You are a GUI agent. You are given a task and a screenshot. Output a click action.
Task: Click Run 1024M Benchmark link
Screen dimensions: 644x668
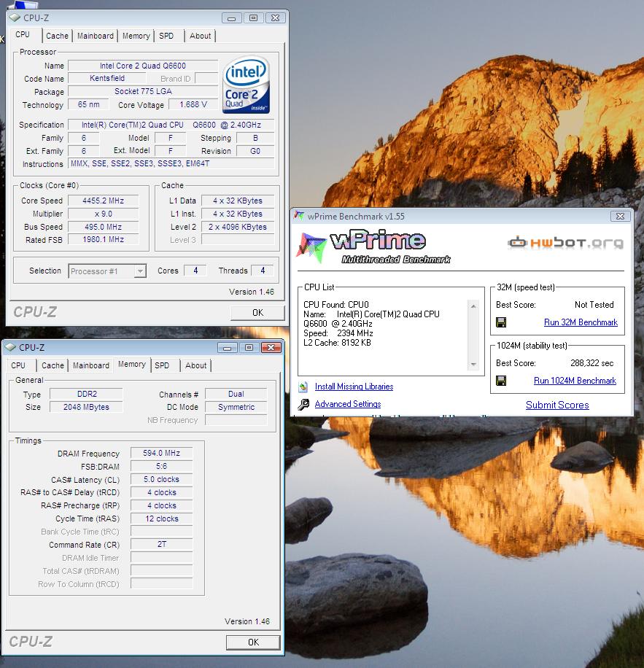(x=575, y=381)
